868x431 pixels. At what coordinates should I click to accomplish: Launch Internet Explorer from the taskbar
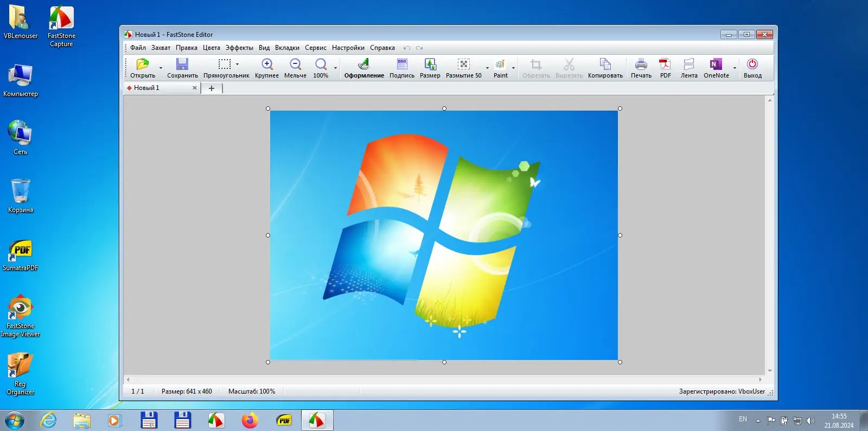click(48, 420)
